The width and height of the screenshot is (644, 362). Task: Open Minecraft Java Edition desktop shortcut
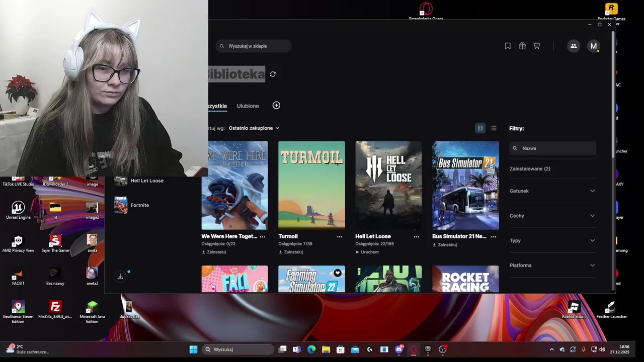click(x=92, y=312)
